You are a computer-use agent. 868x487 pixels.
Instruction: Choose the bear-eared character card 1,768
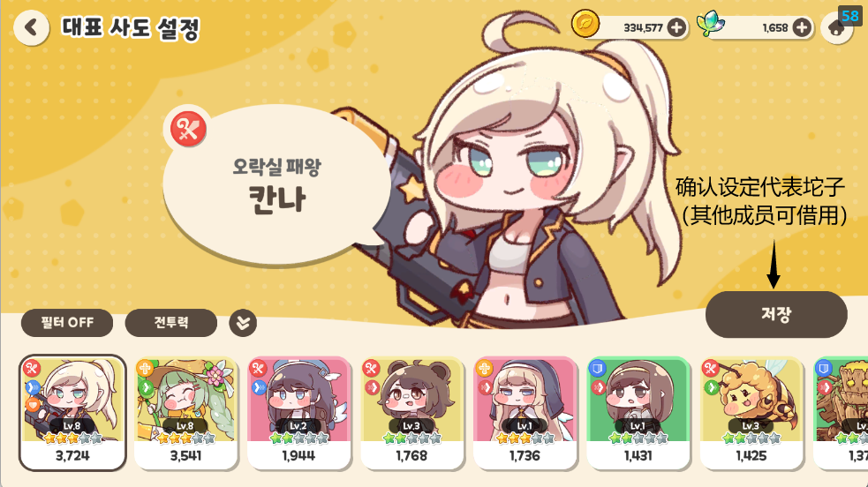coord(411,413)
